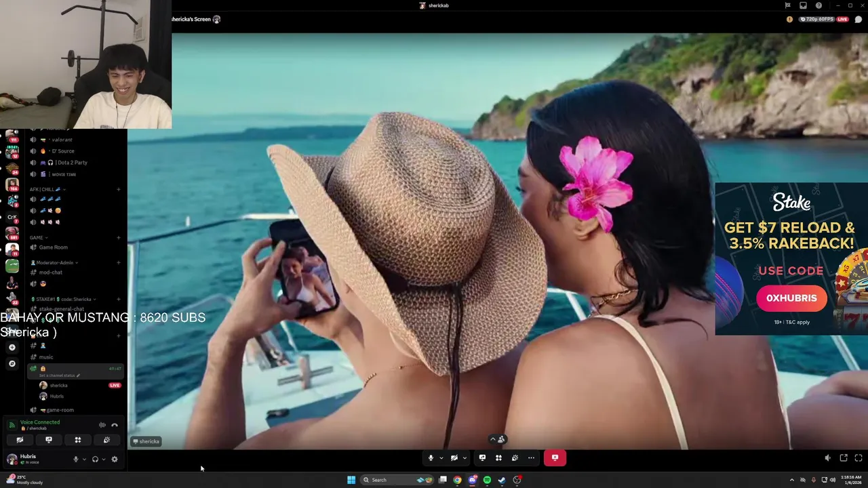This screenshot has height=488, width=868.
Task: Open the CrK server icon
Action: pos(12,217)
